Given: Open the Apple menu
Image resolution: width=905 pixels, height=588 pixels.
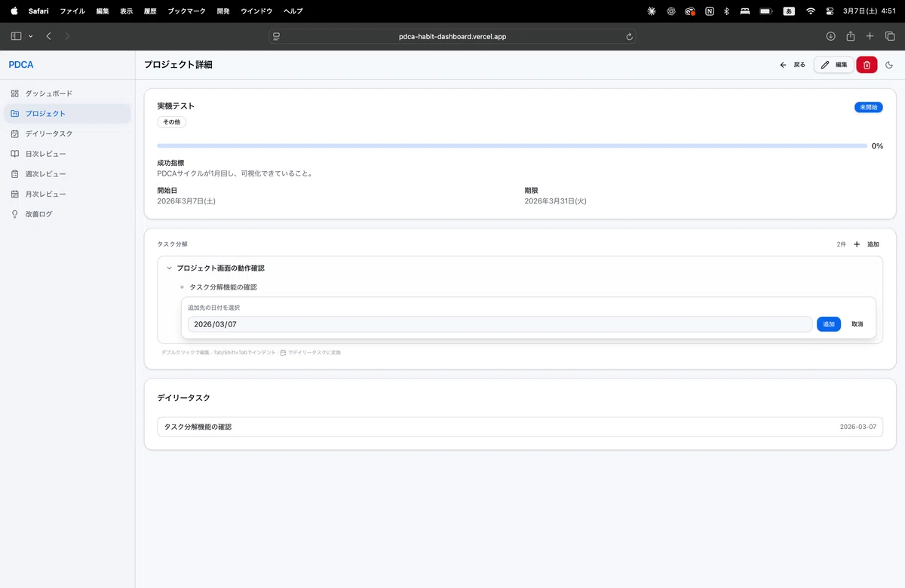Looking at the screenshot, I should pyautogui.click(x=14, y=11).
